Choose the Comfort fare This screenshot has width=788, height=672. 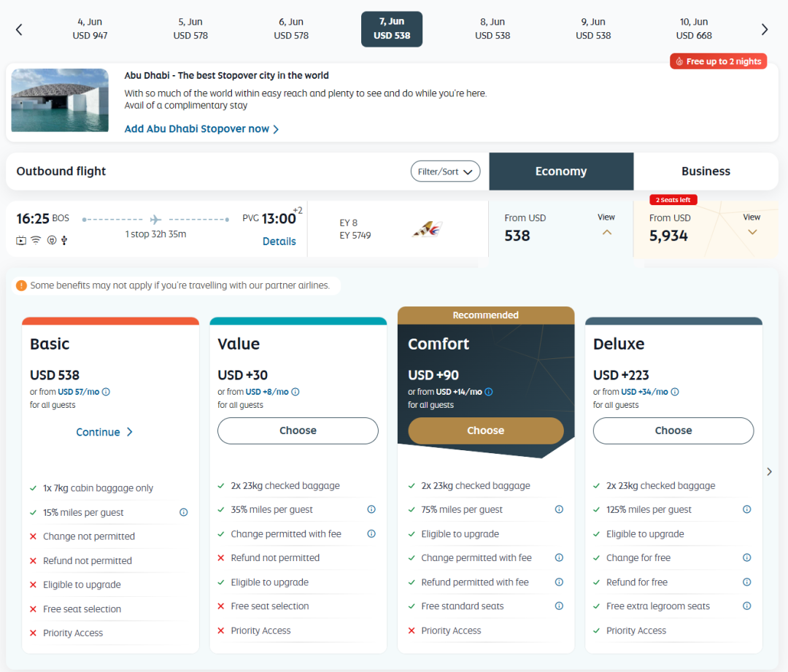(485, 430)
